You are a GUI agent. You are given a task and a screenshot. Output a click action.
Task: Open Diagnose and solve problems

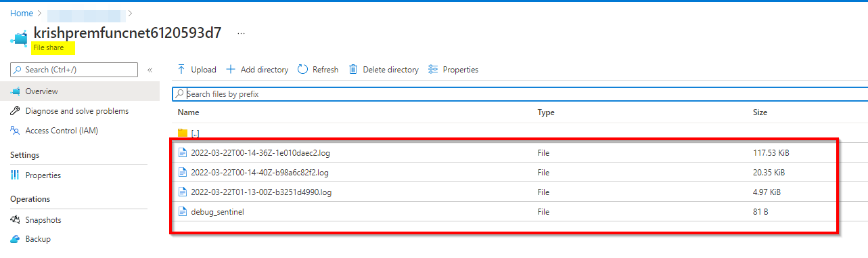pyautogui.click(x=76, y=111)
